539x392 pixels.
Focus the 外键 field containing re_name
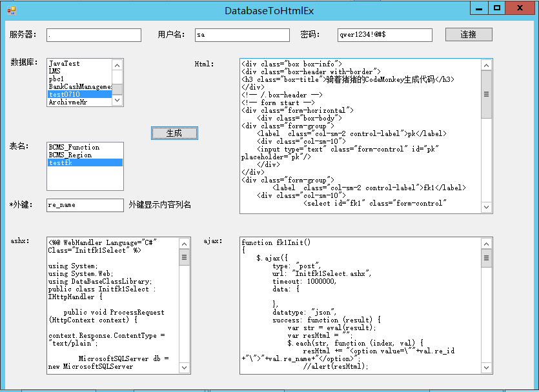tap(85, 205)
